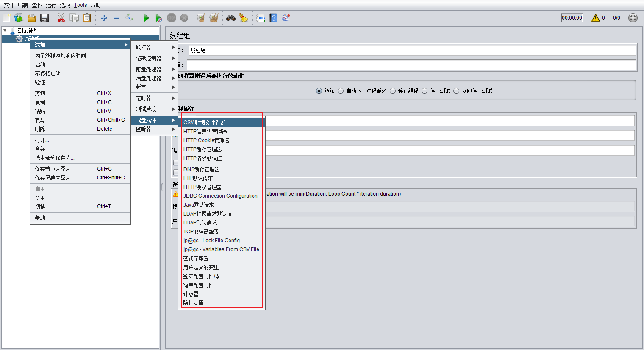Click the Copy icon in toolbar
Viewport: 644px width, 350px height.
click(x=74, y=18)
